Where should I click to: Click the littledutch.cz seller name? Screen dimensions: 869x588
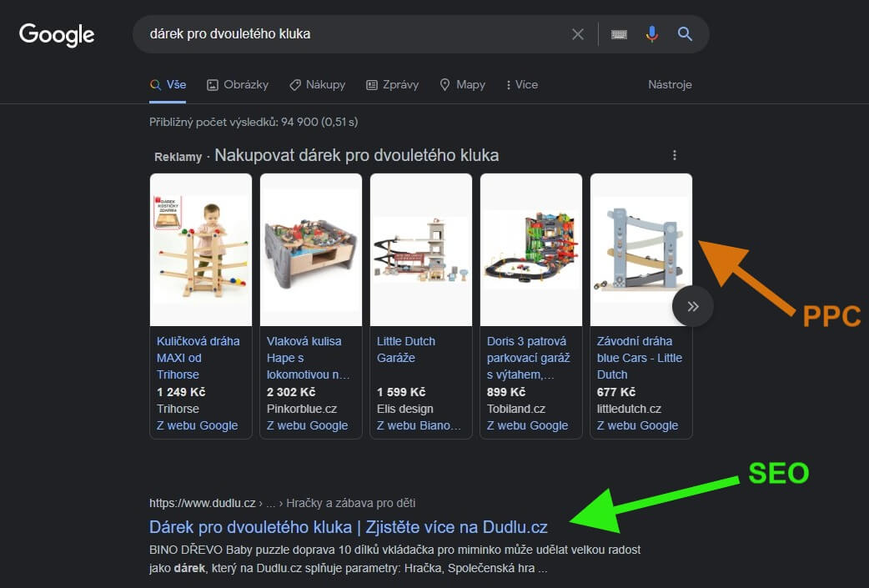[x=629, y=409]
